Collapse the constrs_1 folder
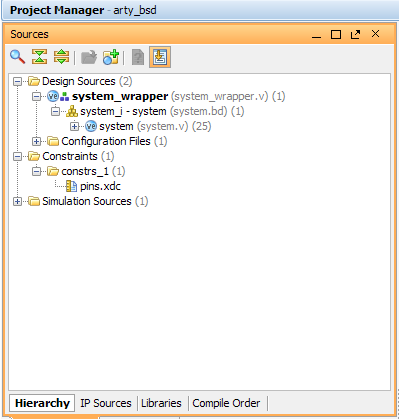The width and height of the screenshot is (399, 419). 36,171
